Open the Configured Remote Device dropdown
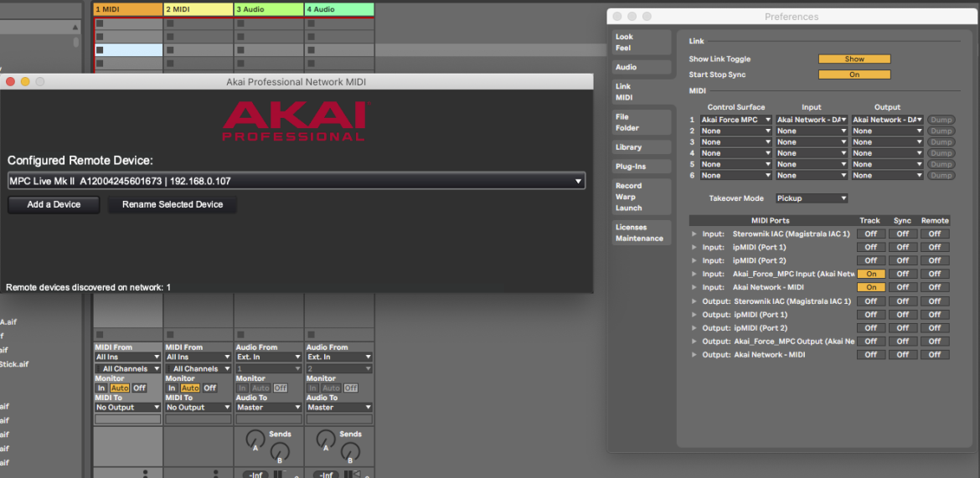980x478 pixels. click(x=297, y=181)
